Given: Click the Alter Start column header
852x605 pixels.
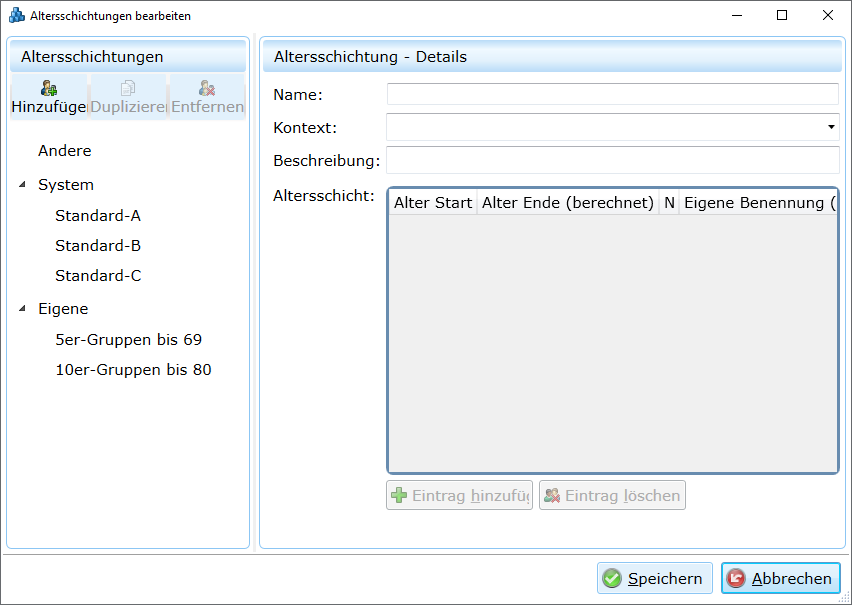Looking at the screenshot, I should (432, 202).
